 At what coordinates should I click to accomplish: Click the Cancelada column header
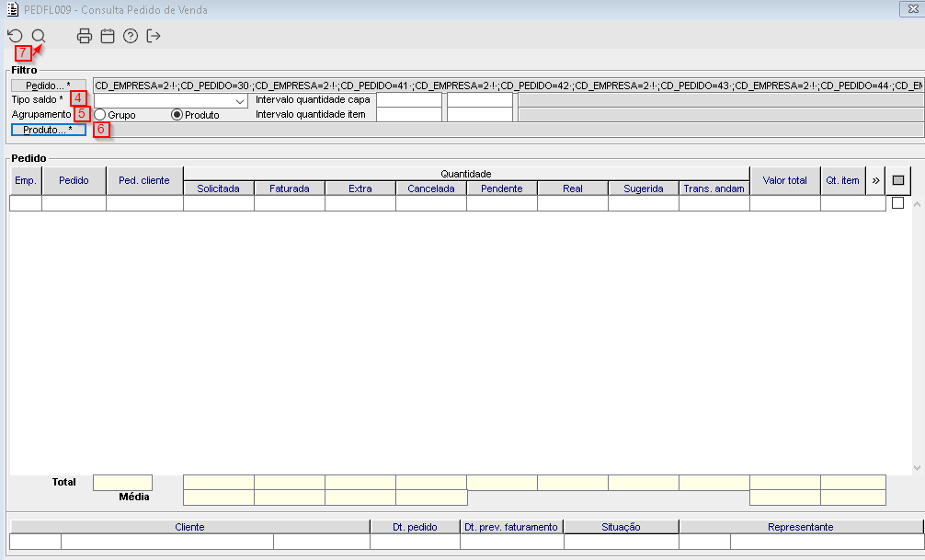430,189
